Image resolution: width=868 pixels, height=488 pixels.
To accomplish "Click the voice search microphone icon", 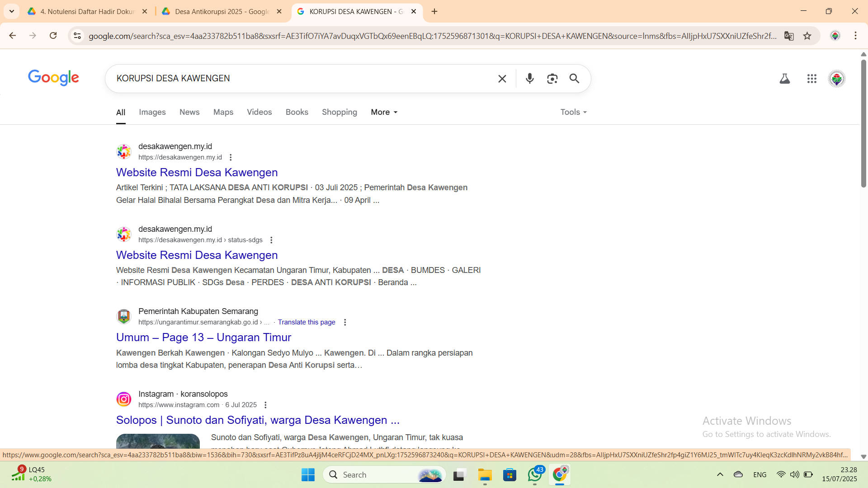I will click(529, 79).
